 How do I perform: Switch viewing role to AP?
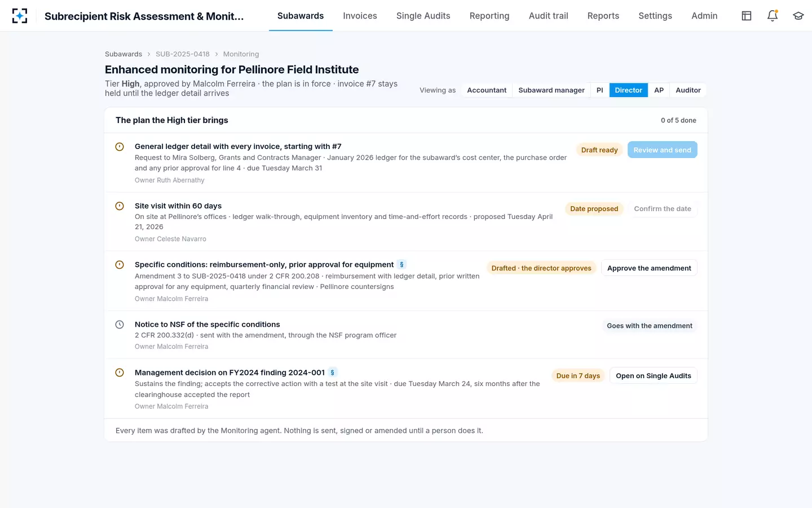659,90
